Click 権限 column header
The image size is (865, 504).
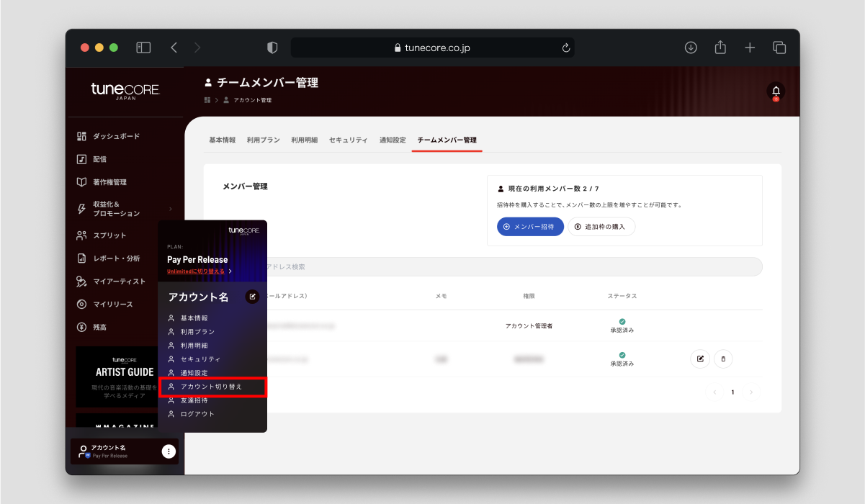(x=529, y=296)
